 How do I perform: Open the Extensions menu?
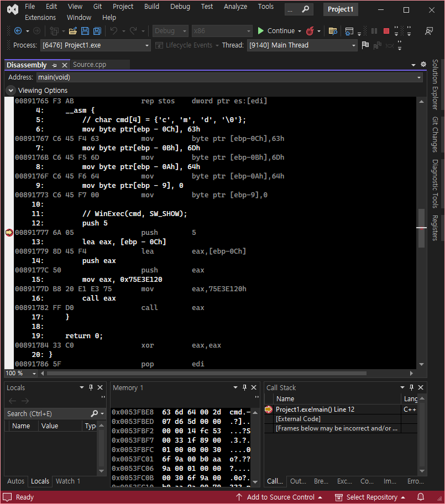tap(40, 17)
